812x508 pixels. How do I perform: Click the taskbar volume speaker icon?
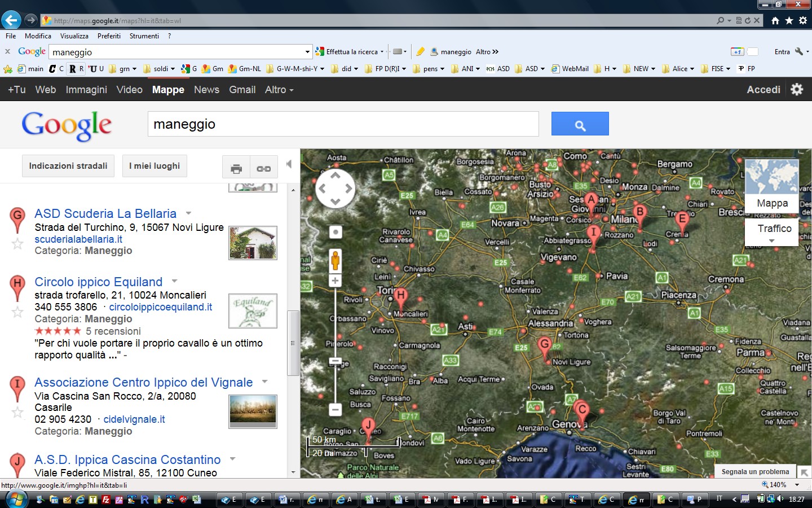[780, 499]
